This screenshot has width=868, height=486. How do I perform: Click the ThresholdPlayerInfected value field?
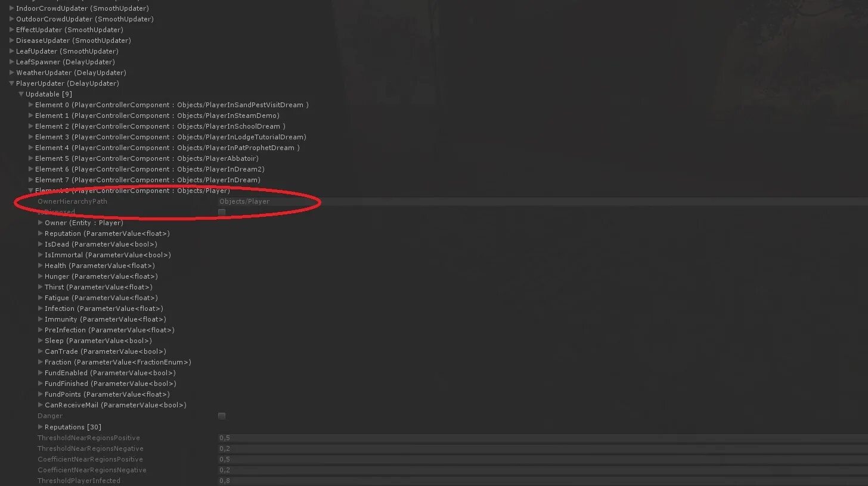(x=542, y=481)
